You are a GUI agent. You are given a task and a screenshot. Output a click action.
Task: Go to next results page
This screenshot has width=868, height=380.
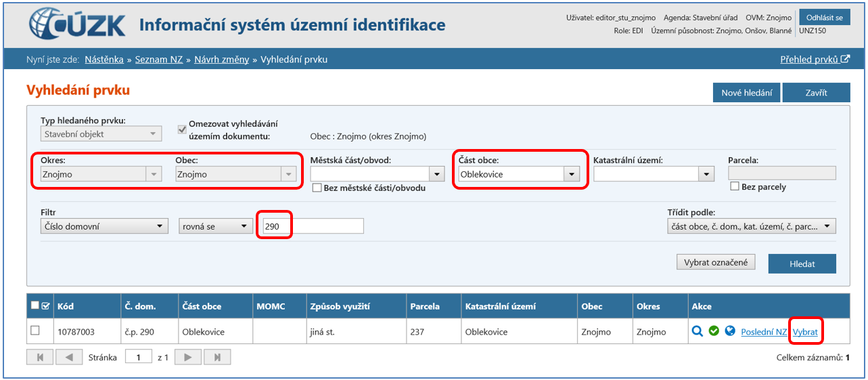(188, 357)
